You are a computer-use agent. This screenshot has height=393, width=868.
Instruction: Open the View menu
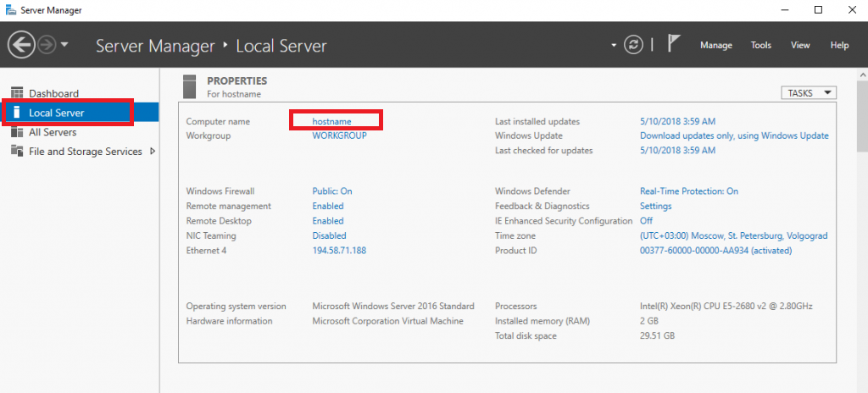[800, 46]
